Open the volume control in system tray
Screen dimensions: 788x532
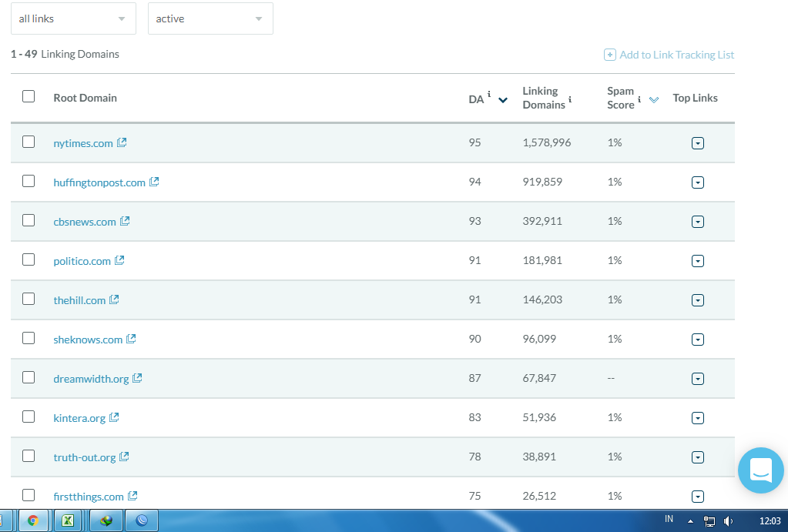(728, 521)
